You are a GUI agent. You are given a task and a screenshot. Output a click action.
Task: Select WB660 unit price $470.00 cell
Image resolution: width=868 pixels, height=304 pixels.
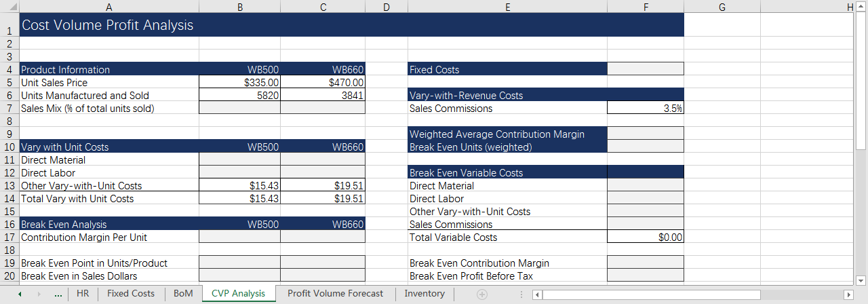coord(323,82)
